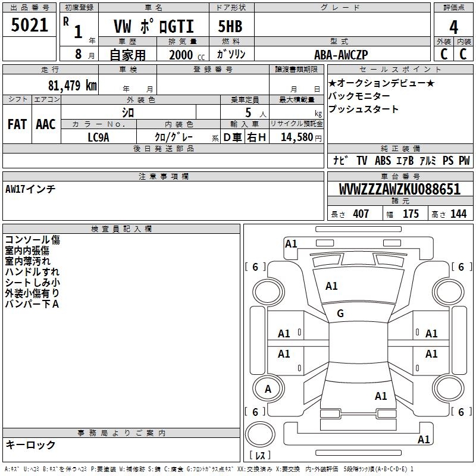Click the ABS equipment label
Screen dimensions: 476x476
[383, 160]
